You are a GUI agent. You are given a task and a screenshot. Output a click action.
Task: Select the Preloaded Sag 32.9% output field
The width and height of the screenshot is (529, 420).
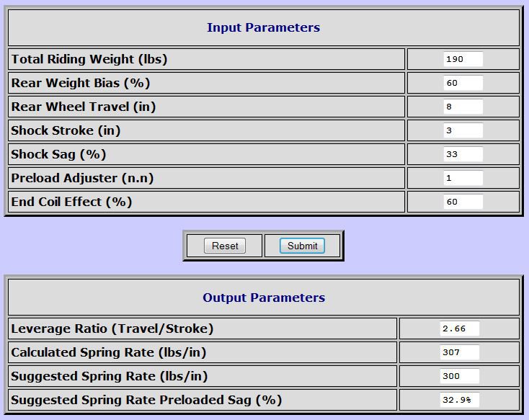tap(460, 400)
